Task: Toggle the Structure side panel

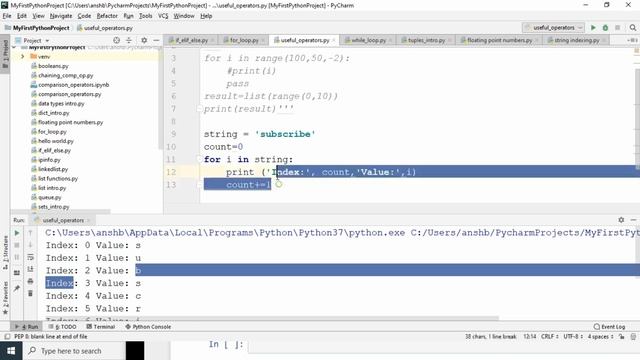Action: click(5, 252)
